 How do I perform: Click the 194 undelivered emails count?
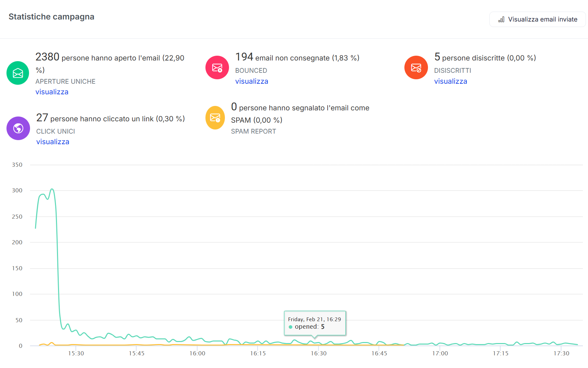[x=244, y=57]
